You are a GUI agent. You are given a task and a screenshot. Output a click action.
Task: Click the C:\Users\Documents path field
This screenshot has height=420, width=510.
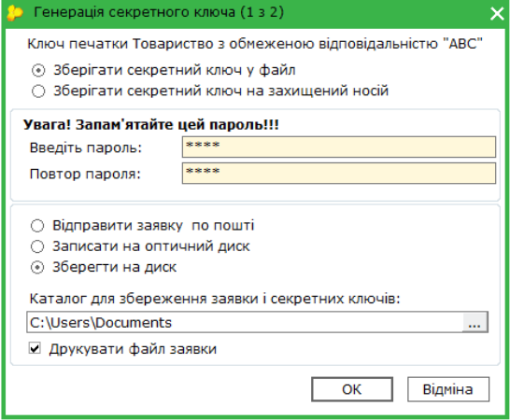[245, 322]
